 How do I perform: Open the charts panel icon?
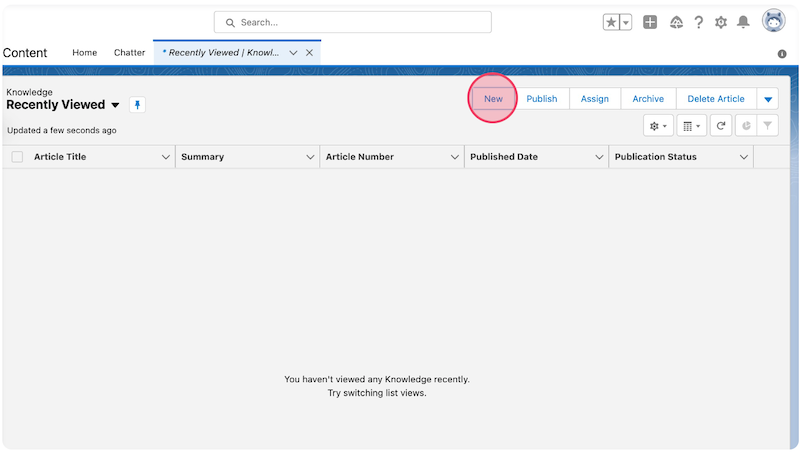click(746, 126)
